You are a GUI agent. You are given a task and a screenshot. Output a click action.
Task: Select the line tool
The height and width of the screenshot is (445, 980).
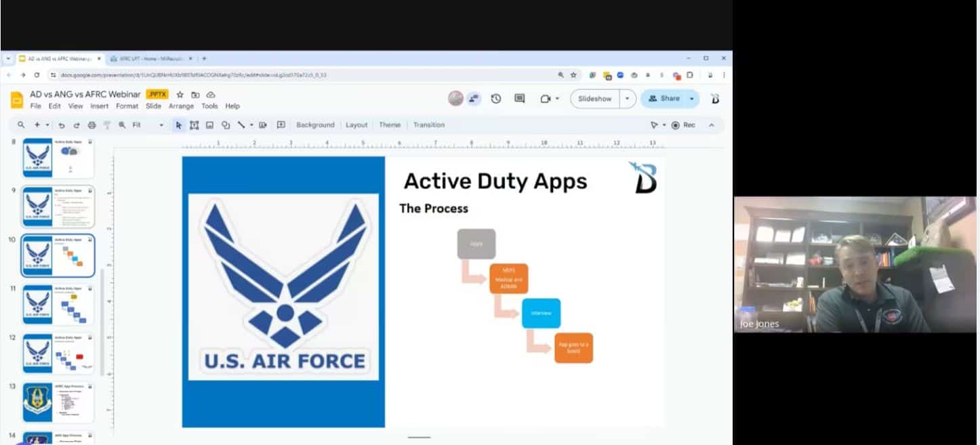tap(241, 125)
